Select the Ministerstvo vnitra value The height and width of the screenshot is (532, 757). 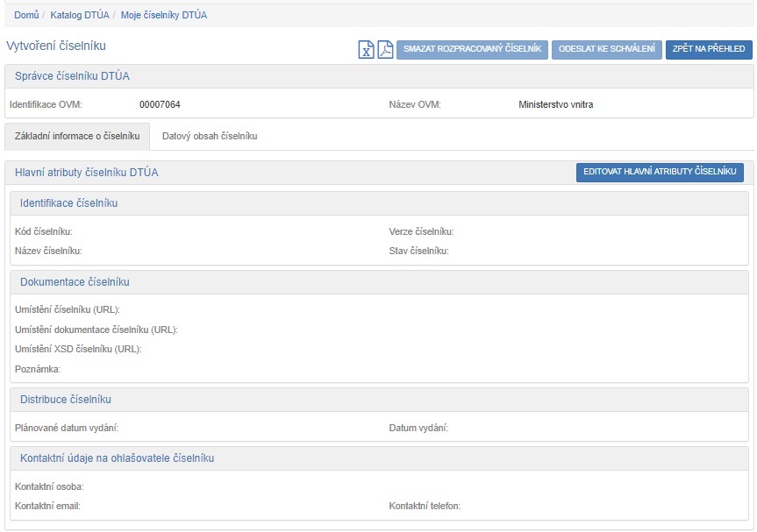click(555, 104)
